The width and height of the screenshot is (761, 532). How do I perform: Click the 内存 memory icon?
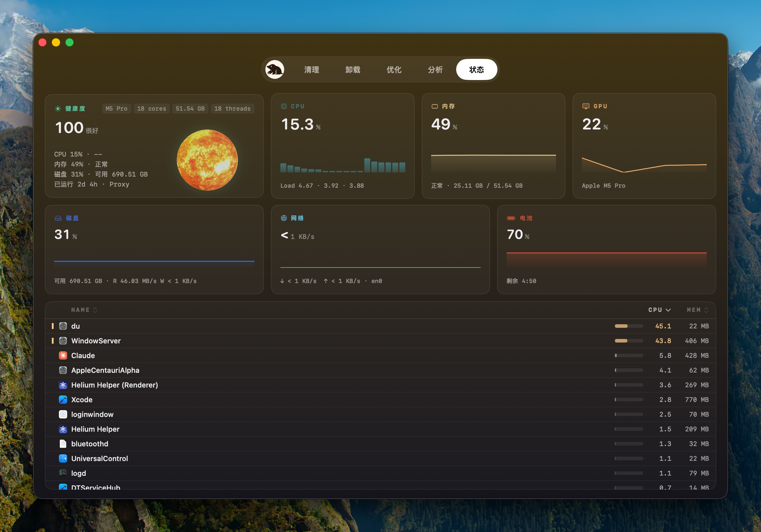[434, 106]
